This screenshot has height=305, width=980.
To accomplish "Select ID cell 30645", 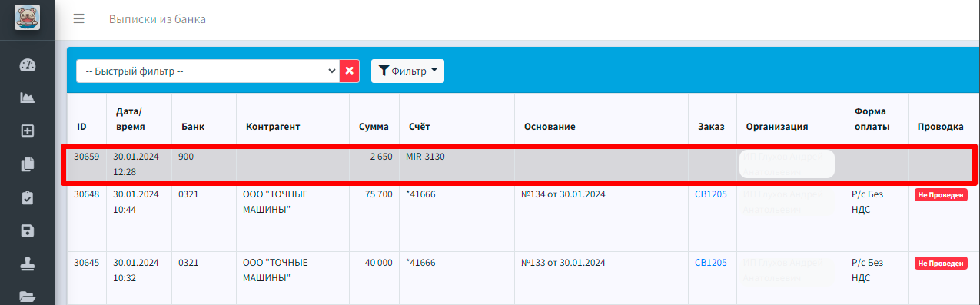I will pos(86,263).
